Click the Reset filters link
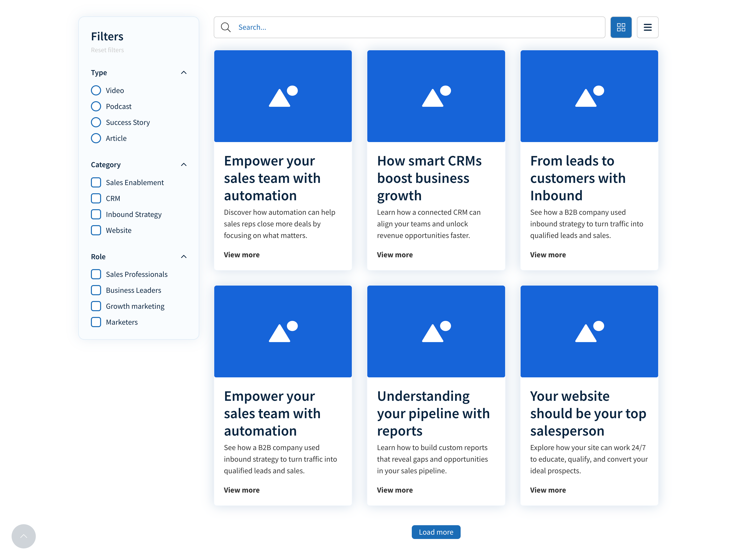Image resolution: width=737 pixels, height=560 pixels. [107, 50]
